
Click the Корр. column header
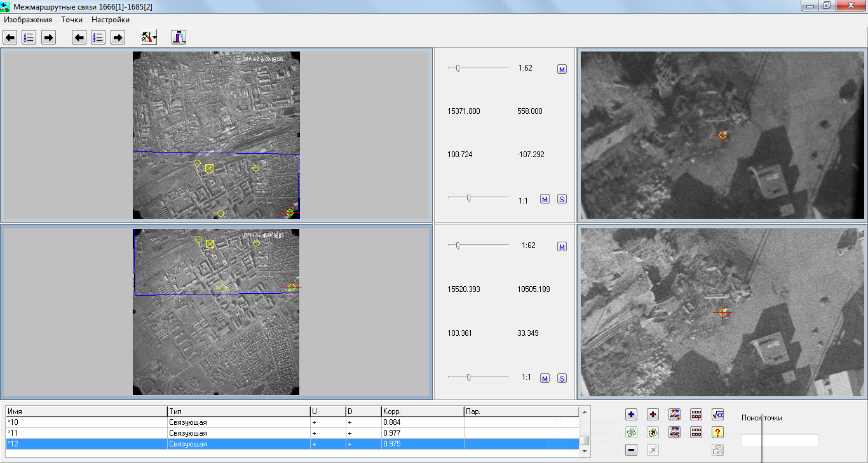(x=423, y=411)
